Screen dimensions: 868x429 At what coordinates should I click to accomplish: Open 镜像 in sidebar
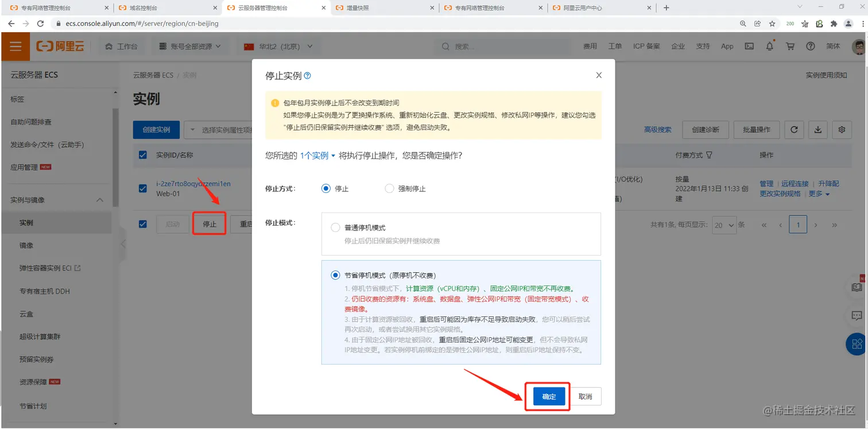coord(26,245)
